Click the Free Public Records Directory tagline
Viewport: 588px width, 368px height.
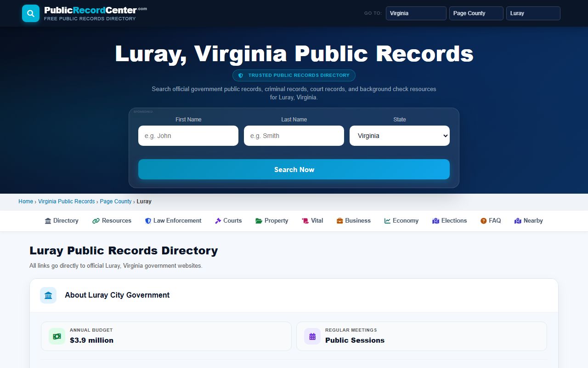(90, 19)
